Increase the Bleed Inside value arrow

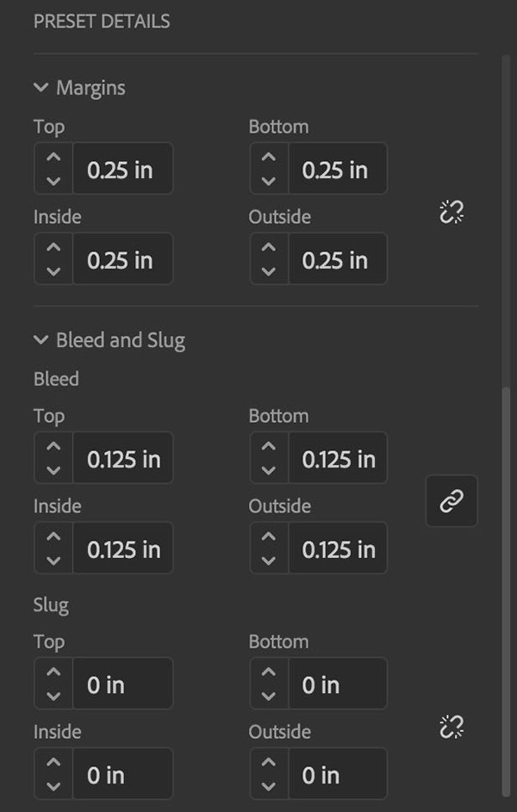coord(53,536)
